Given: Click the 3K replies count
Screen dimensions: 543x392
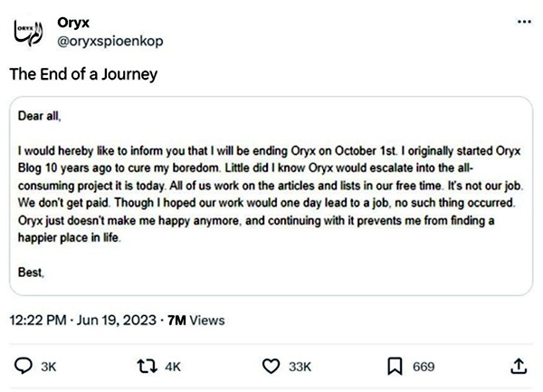Looking at the screenshot, I should 49,367.
